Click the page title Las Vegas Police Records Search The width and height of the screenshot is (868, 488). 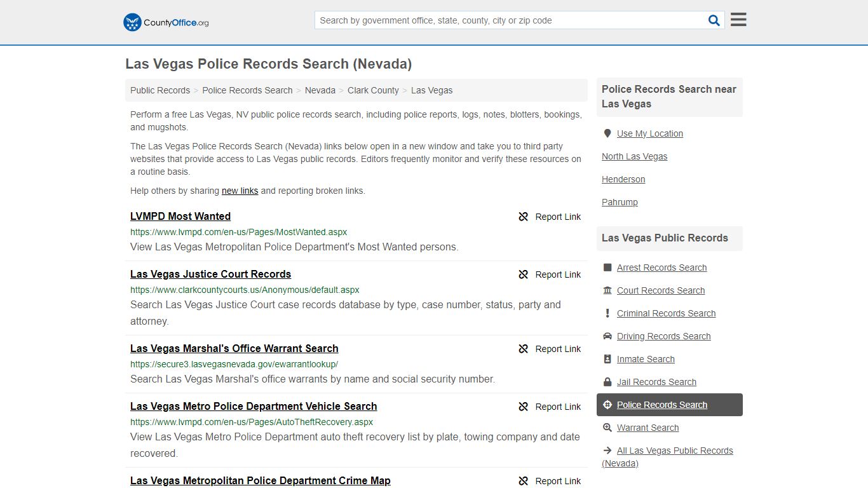[x=268, y=64]
